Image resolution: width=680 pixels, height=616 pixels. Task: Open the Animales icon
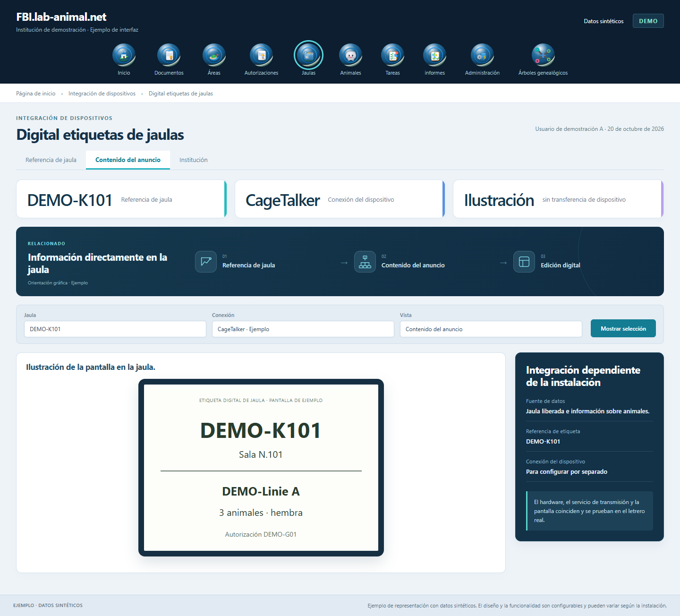(350, 55)
